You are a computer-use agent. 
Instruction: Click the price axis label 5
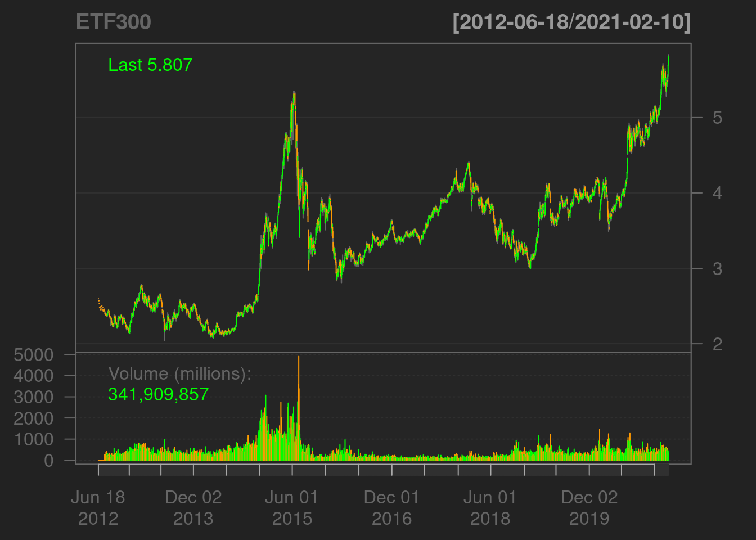[717, 118]
